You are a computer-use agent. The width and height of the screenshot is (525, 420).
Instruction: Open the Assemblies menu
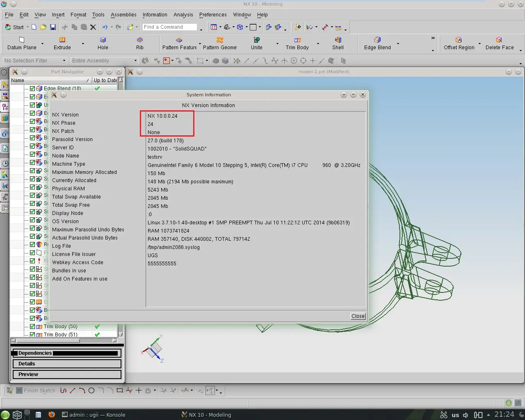click(123, 15)
